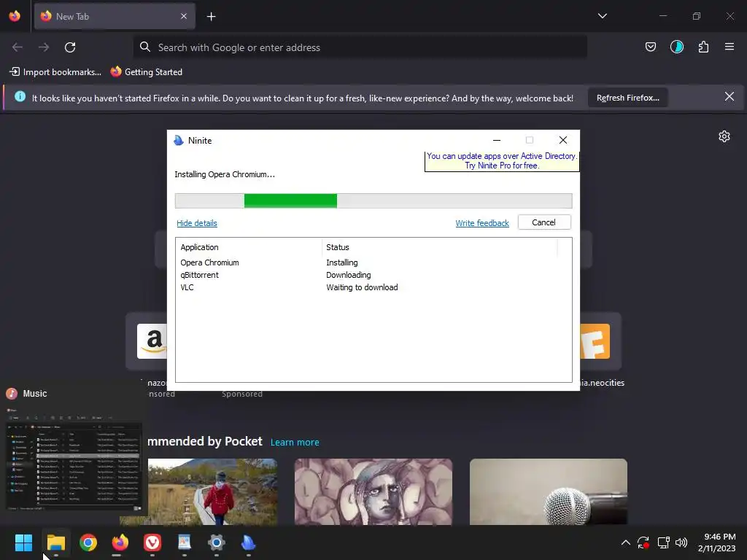Open the Windows Start menu
This screenshot has height=560, width=747.
pyautogui.click(x=23, y=542)
